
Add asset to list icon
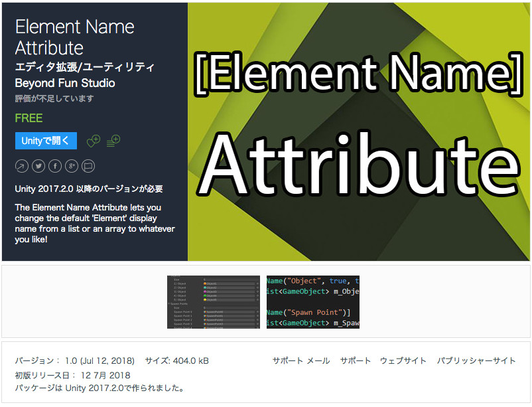point(113,141)
